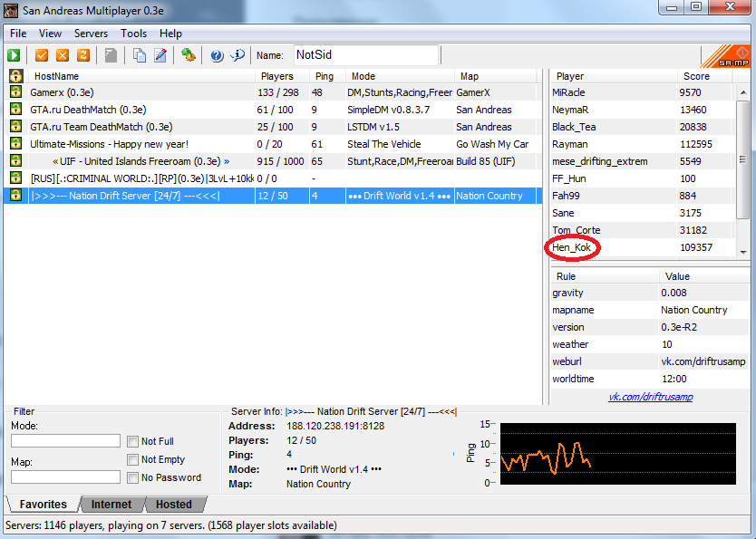Enable the No Password filter checkbox
Viewport: 756px width, 539px height.
[132, 477]
